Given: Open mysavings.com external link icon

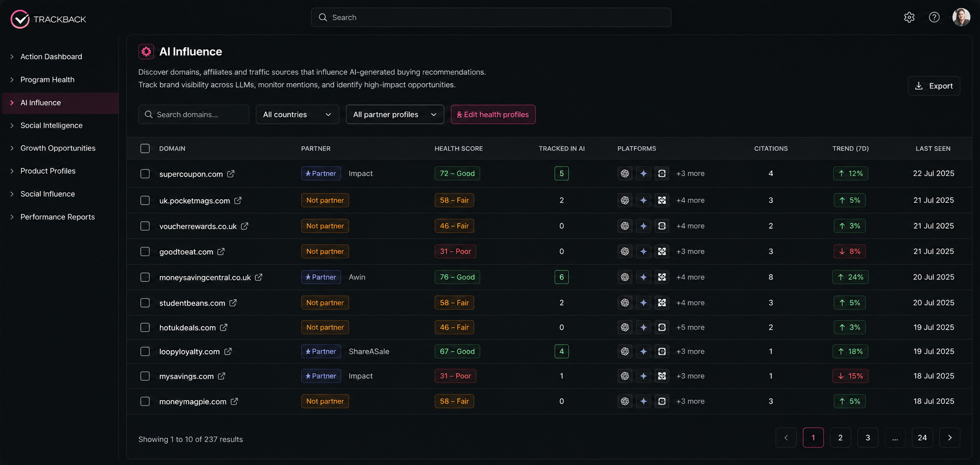Looking at the screenshot, I should [x=221, y=376].
